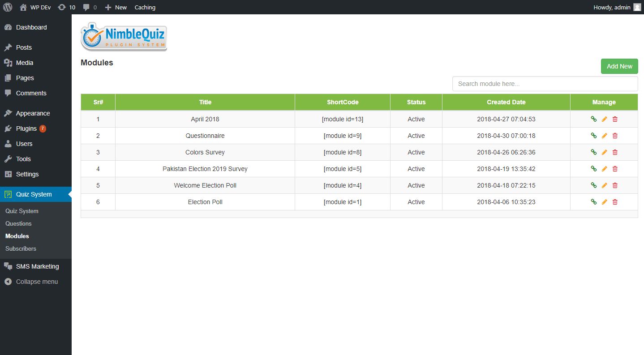644x355 pixels.
Task: Focus the Search module input field
Action: click(545, 84)
